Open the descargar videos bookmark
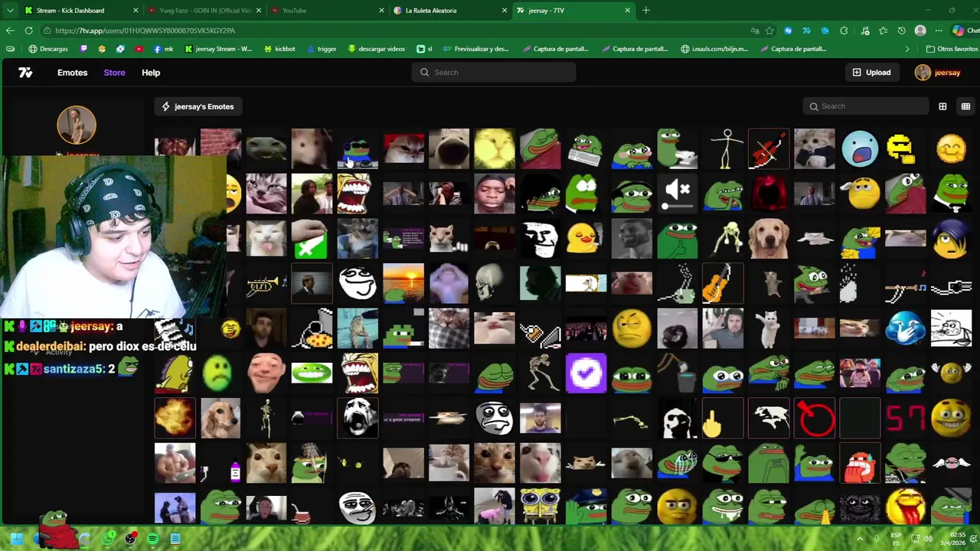 (376, 49)
